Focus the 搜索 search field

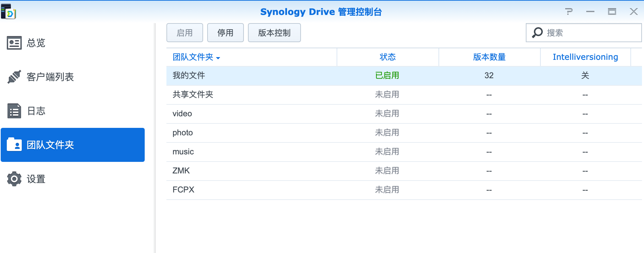pyautogui.click(x=584, y=33)
